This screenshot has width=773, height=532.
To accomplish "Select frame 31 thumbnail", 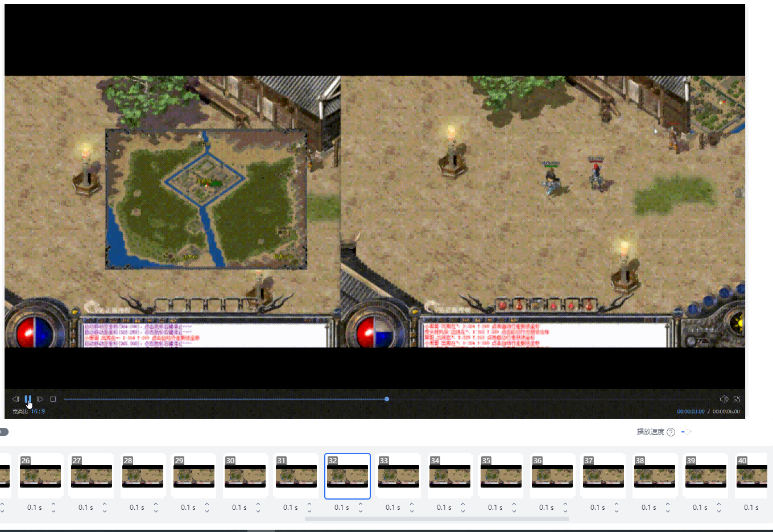I will [x=296, y=476].
